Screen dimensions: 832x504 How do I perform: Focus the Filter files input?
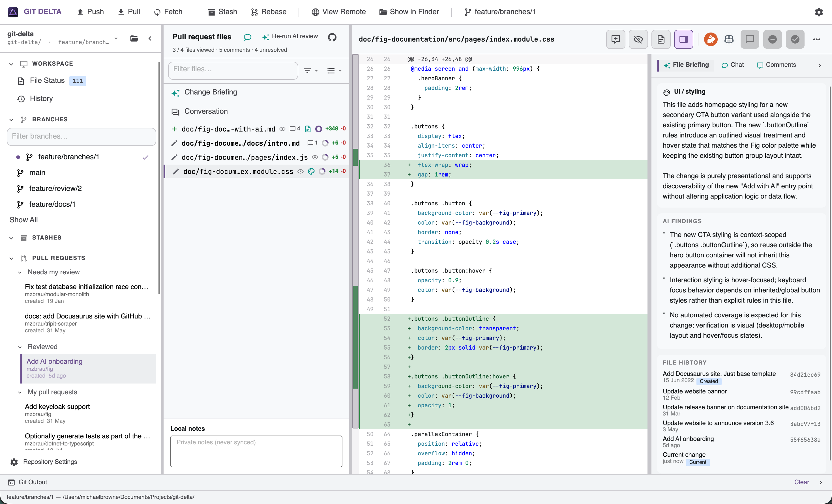pyautogui.click(x=233, y=70)
